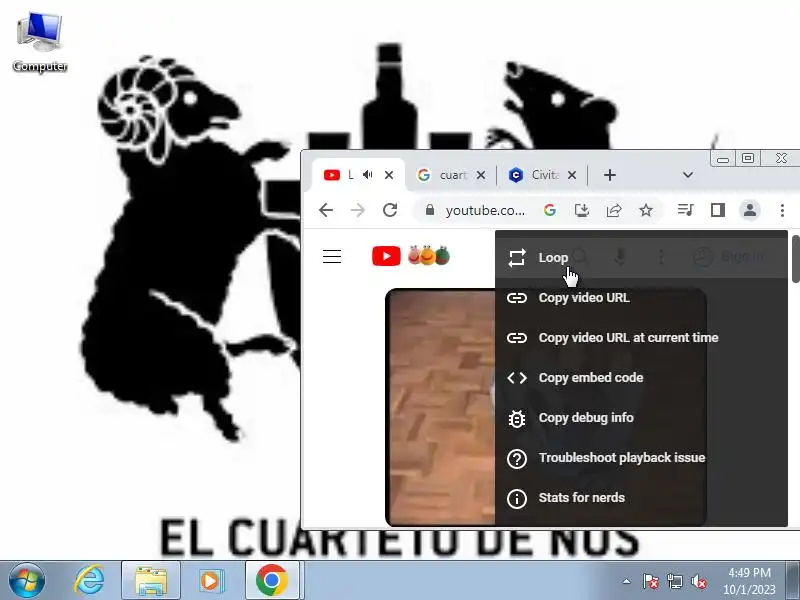This screenshot has width=800, height=600.
Task: Open the YouTube hamburger guide menu
Action: pyautogui.click(x=332, y=256)
